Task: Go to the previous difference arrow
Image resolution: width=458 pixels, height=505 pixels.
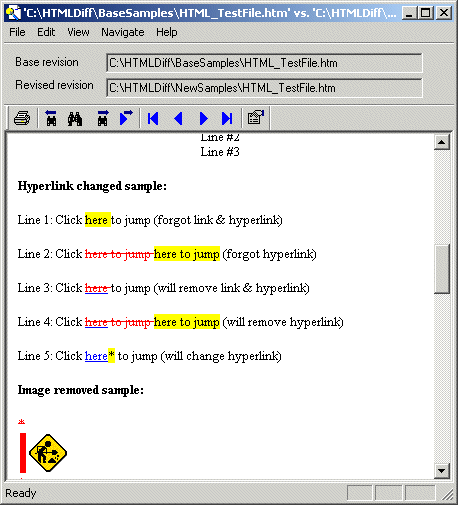Action: pyautogui.click(x=178, y=119)
